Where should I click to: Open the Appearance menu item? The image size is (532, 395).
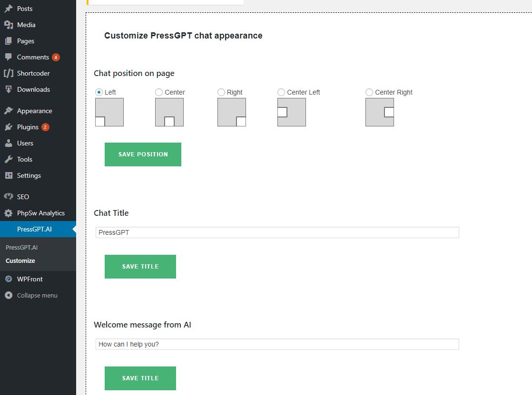tap(38, 111)
